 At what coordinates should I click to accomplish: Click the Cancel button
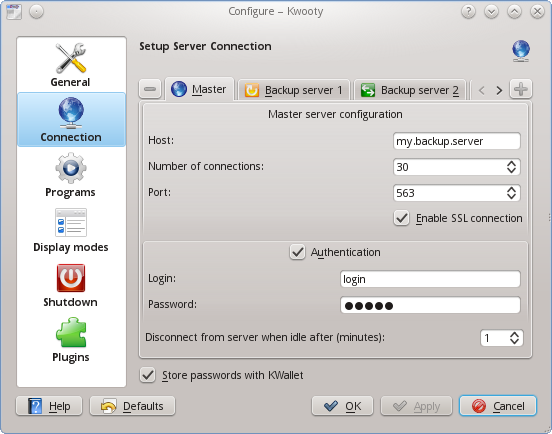tap(498, 406)
